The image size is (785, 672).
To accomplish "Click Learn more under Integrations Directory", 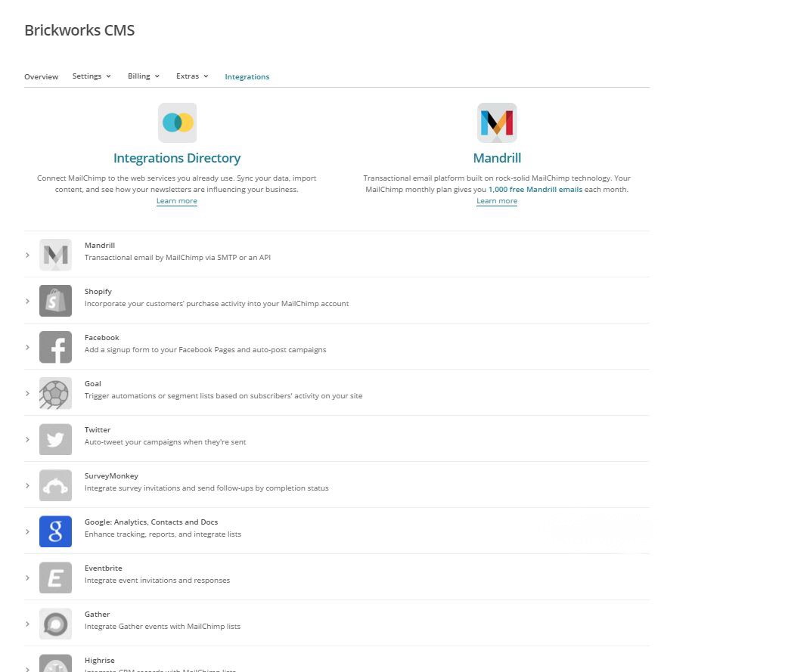I will (177, 200).
